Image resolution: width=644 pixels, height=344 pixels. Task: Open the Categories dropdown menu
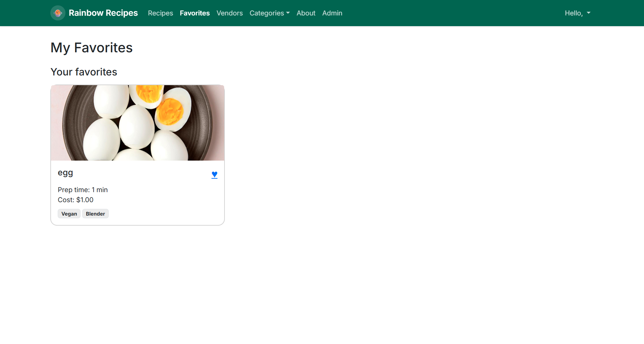point(269,13)
